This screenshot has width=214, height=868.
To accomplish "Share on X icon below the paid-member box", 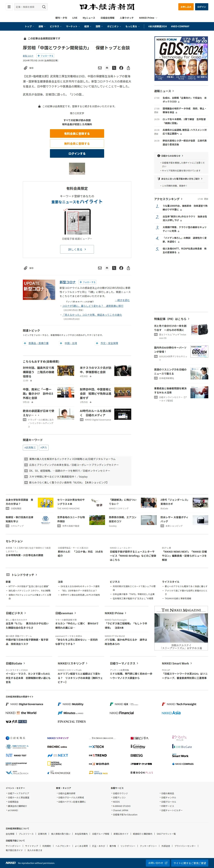I will [114, 268].
